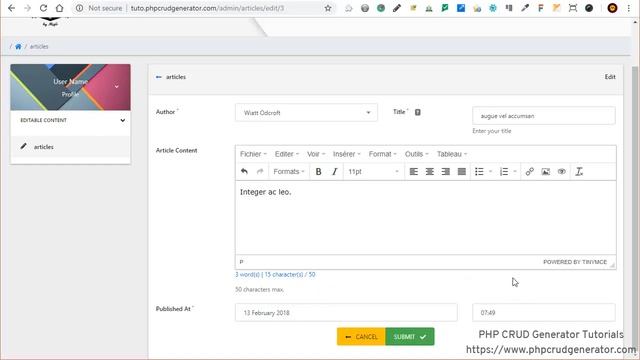Click into the Title input field
The height and width of the screenshot is (360, 640).
[544, 116]
